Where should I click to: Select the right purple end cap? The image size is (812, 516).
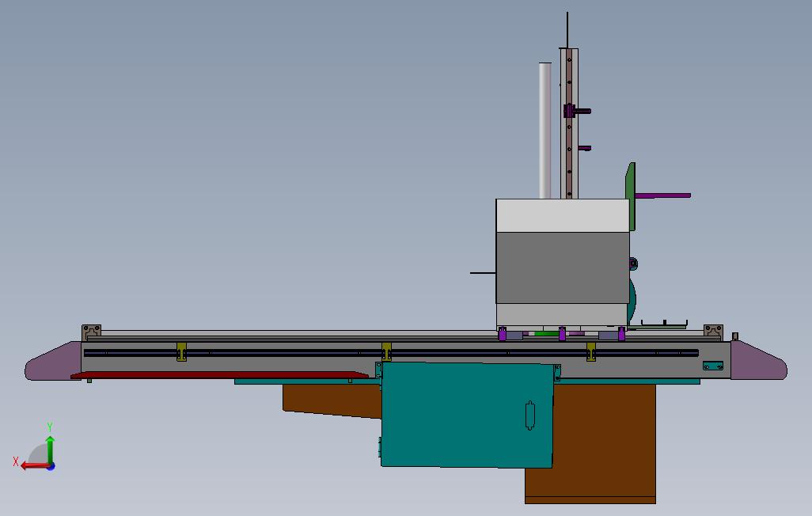759,360
